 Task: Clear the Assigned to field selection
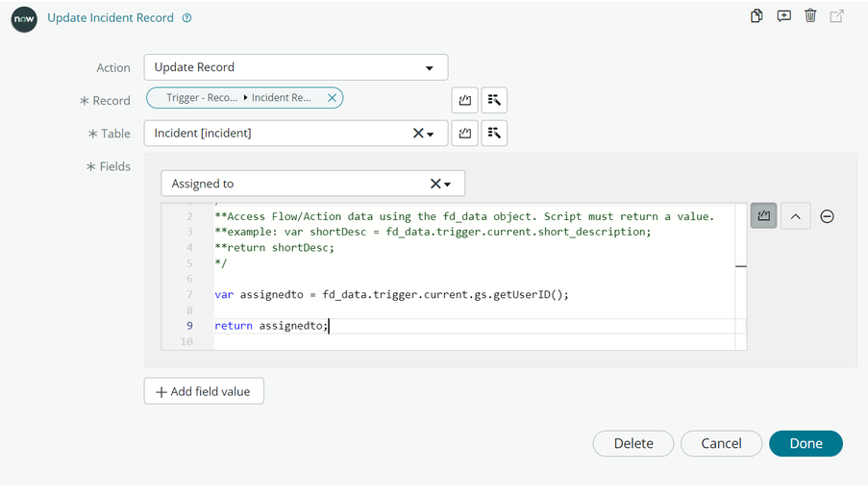coord(435,184)
